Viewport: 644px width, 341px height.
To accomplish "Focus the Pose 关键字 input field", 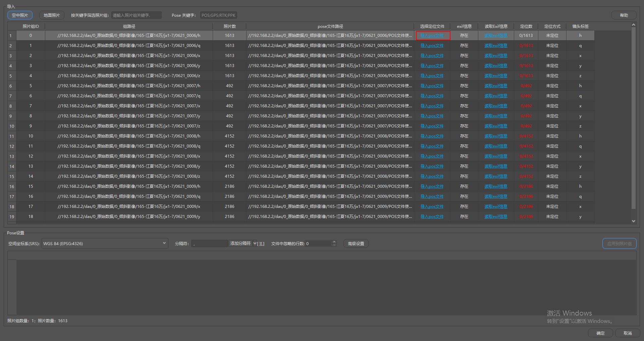I will pyautogui.click(x=219, y=15).
